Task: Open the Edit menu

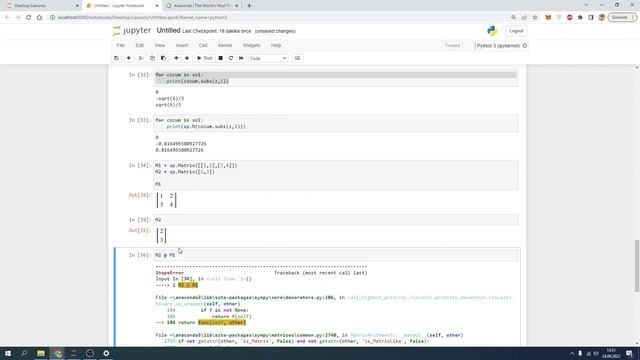Action: tap(140, 45)
